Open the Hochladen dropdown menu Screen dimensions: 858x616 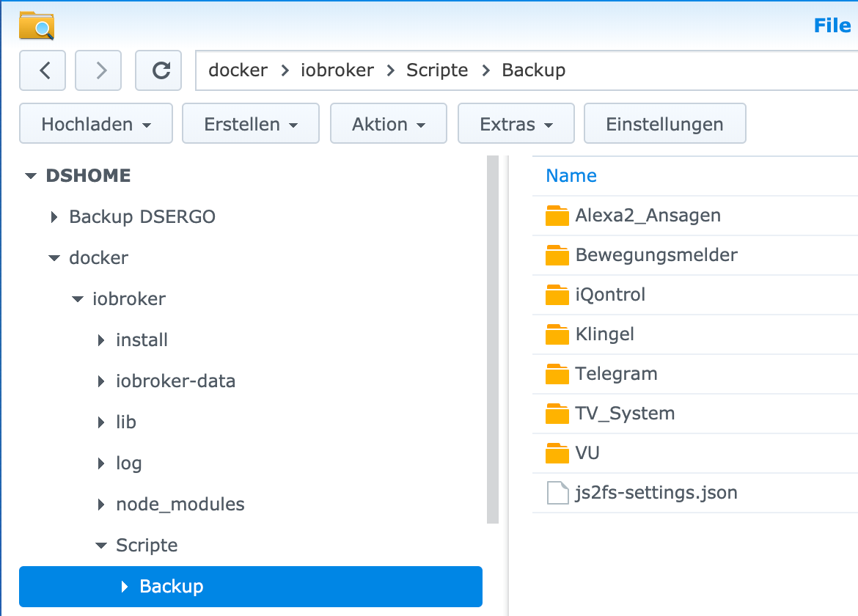click(x=96, y=124)
